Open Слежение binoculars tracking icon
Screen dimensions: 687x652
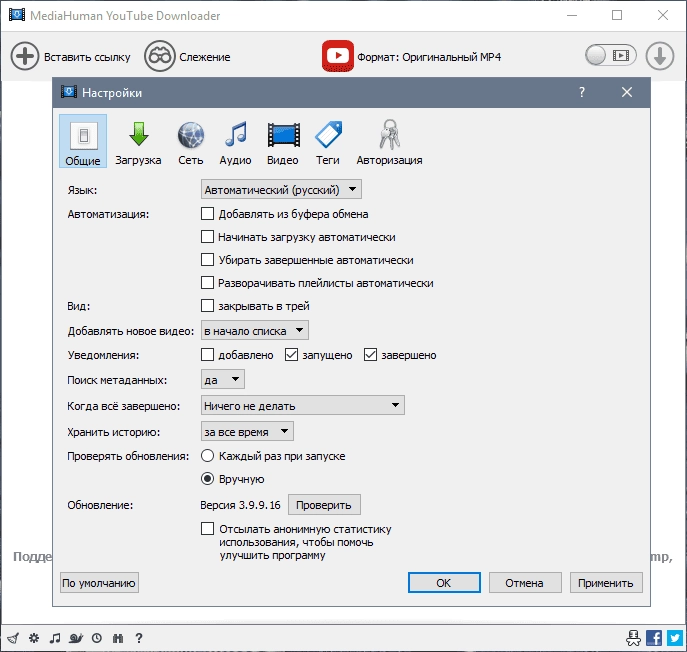(159, 57)
